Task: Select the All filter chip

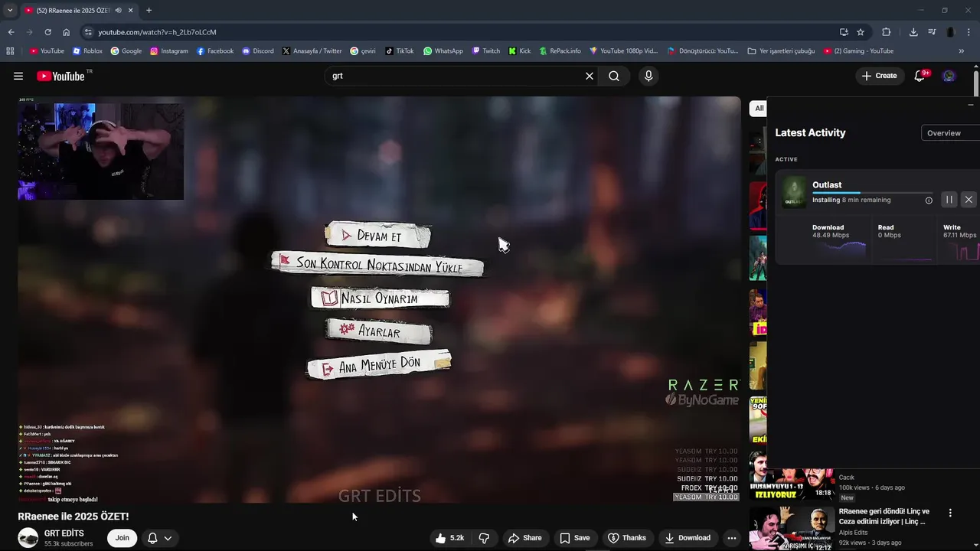Action: (758, 108)
